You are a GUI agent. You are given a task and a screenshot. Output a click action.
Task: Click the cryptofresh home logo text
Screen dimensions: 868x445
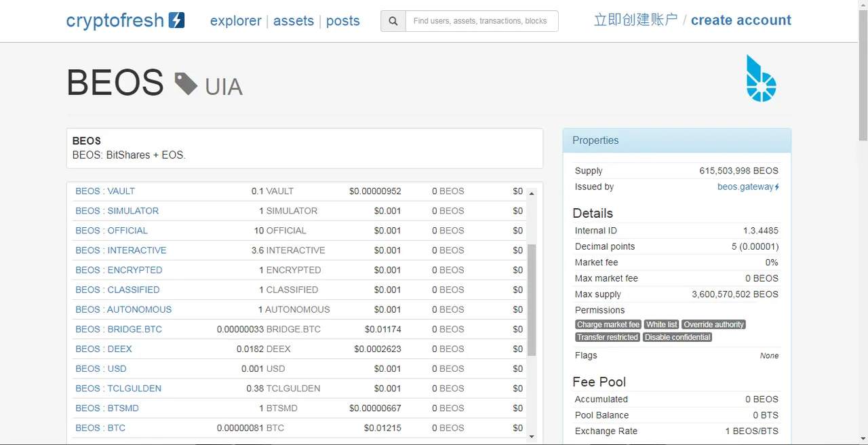(x=115, y=20)
